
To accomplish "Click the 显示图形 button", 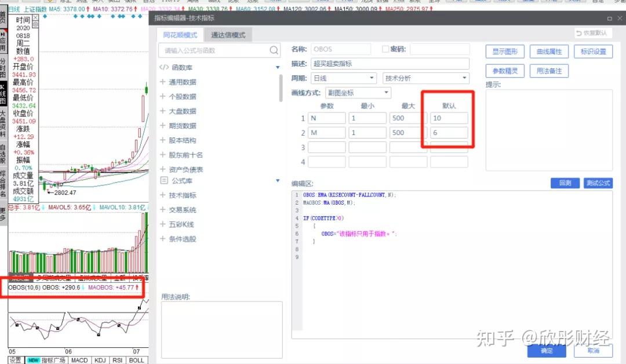I will (x=504, y=51).
